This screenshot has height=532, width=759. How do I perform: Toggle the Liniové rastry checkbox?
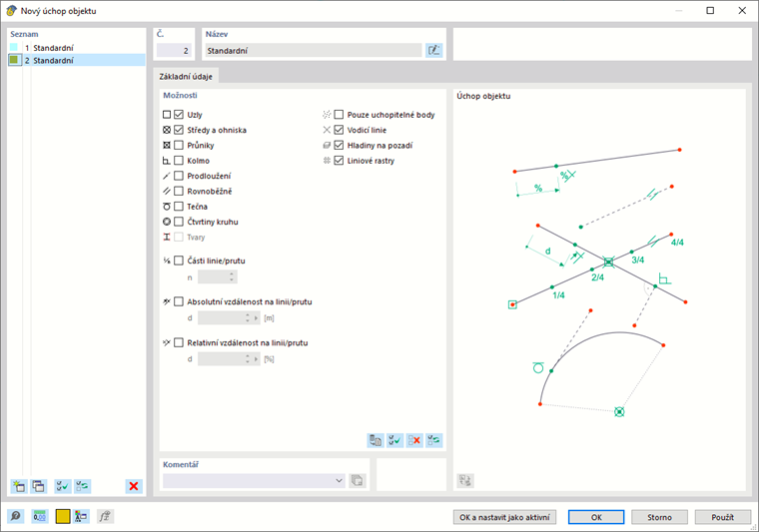(x=339, y=161)
